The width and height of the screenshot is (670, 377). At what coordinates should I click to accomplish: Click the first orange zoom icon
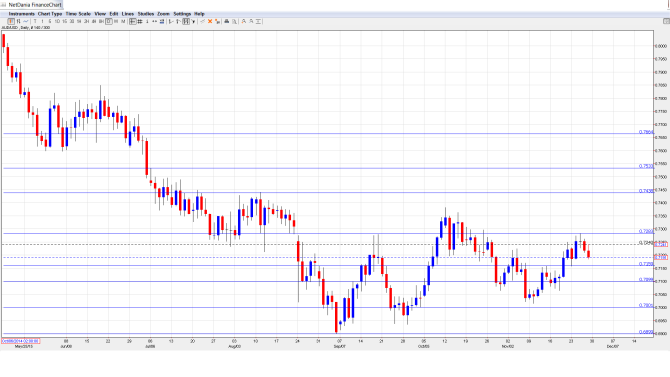pos(244,21)
